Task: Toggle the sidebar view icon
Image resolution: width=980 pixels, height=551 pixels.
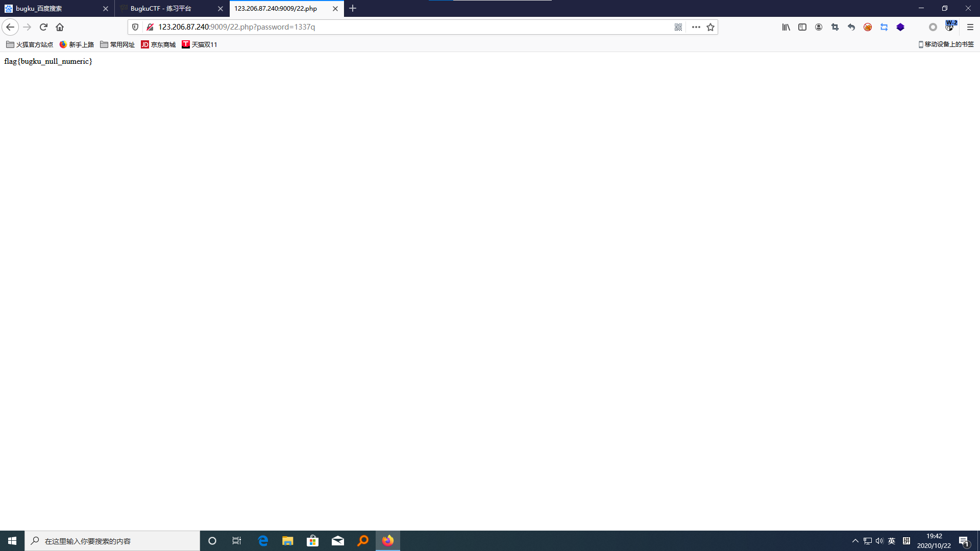Action: (x=802, y=27)
